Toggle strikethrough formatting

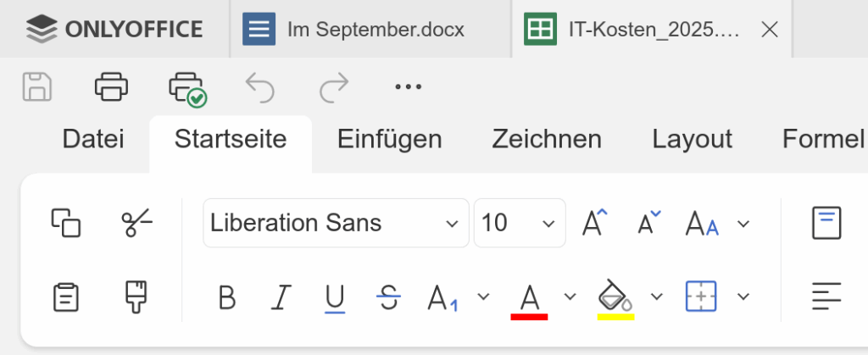coord(388,297)
